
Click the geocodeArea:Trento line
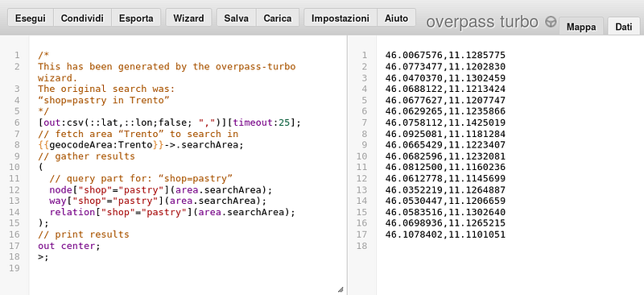140,145
